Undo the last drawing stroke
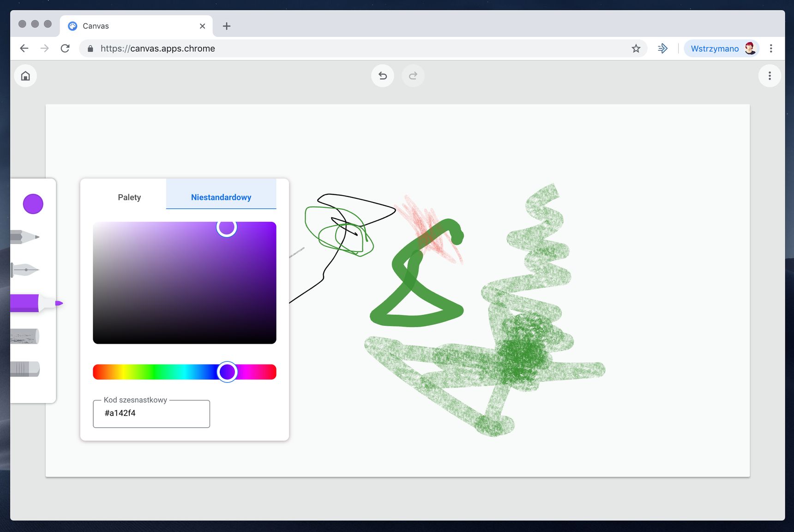 tap(383, 76)
